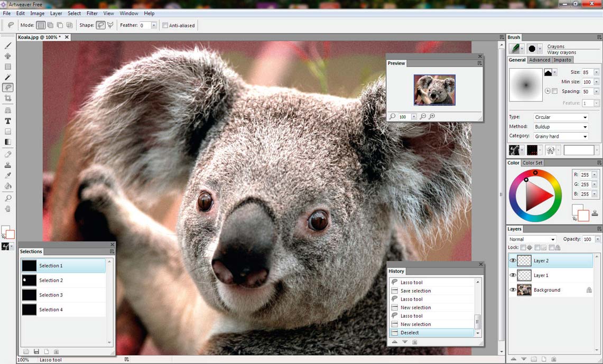This screenshot has height=364, width=603.
Task: Expand the brush category picker dropdown
Action: [x=522, y=49]
